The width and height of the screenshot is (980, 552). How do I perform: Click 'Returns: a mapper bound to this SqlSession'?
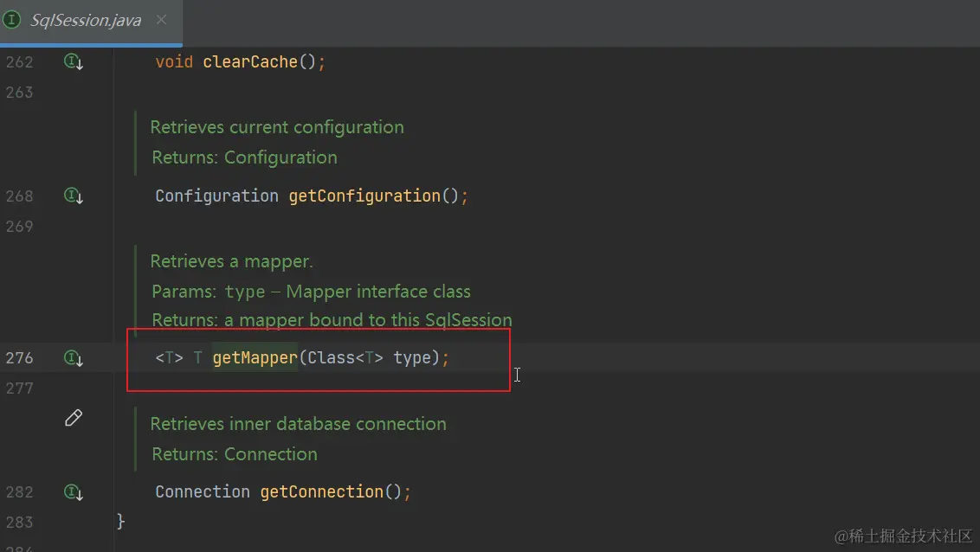tap(332, 320)
